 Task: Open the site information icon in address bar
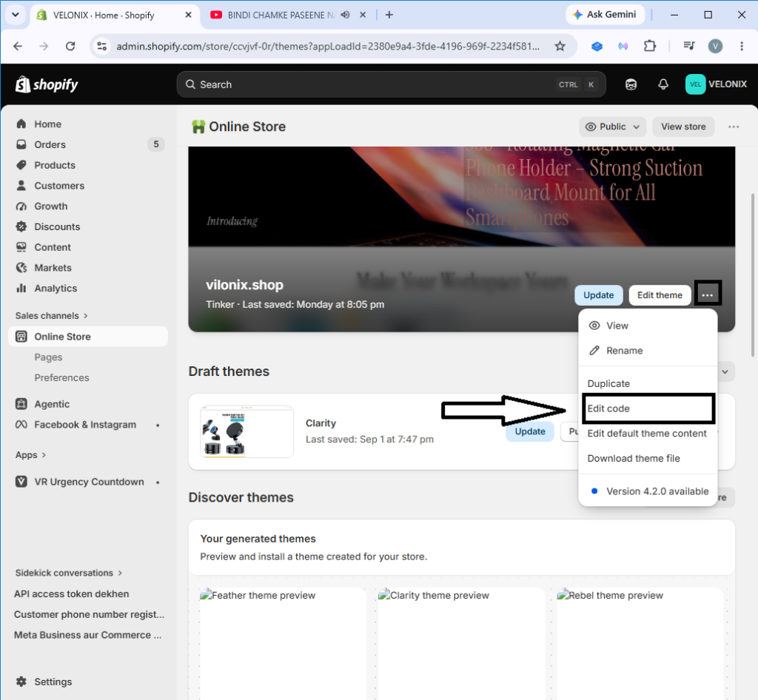pos(101,47)
